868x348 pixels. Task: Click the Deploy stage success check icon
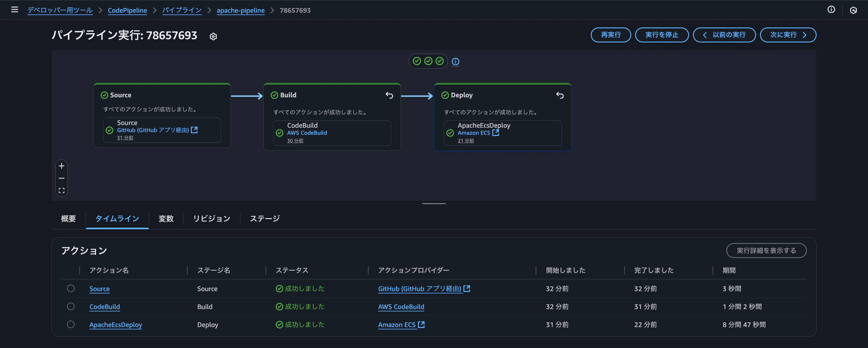click(x=445, y=95)
